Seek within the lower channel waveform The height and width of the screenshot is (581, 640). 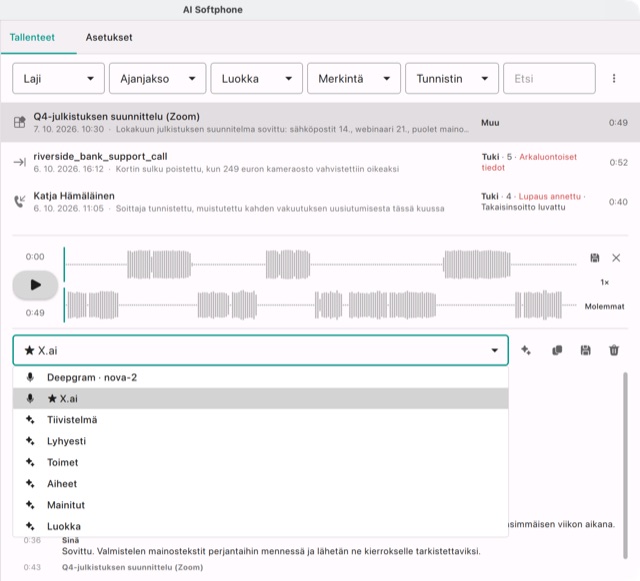coord(320,305)
